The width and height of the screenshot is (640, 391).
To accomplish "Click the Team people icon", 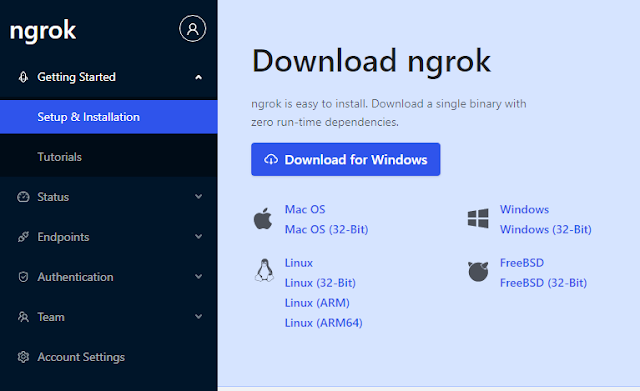I will [x=23, y=317].
